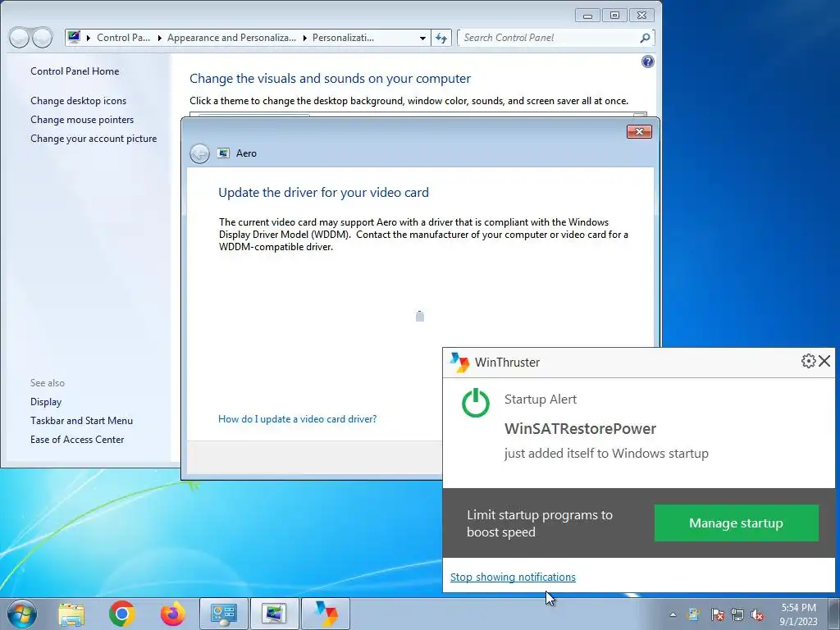Image resolution: width=840 pixels, height=630 pixels.
Task: Open How do I update a video card driver link
Action: pos(297,419)
